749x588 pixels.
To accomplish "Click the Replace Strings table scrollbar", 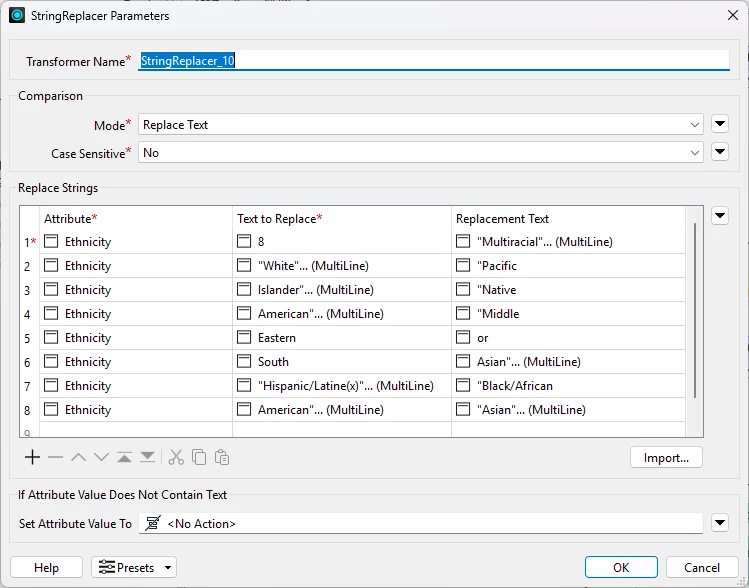I will coord(695,310).
